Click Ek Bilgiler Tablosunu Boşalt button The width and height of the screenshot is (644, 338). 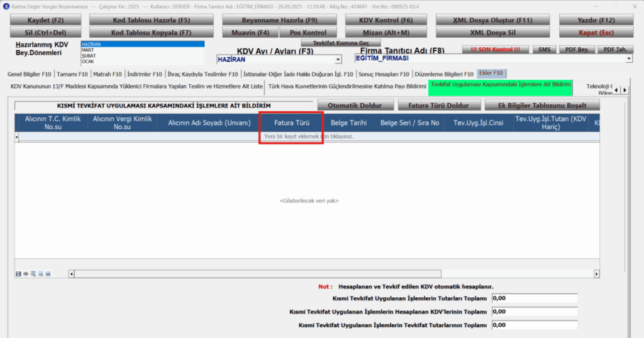[542, 106]
